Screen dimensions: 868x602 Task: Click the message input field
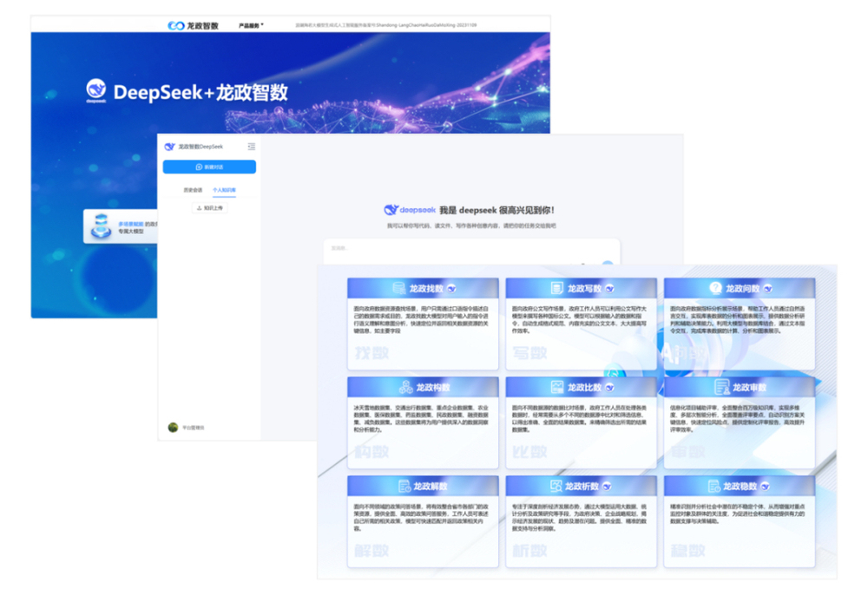click(x=471, y=252)
